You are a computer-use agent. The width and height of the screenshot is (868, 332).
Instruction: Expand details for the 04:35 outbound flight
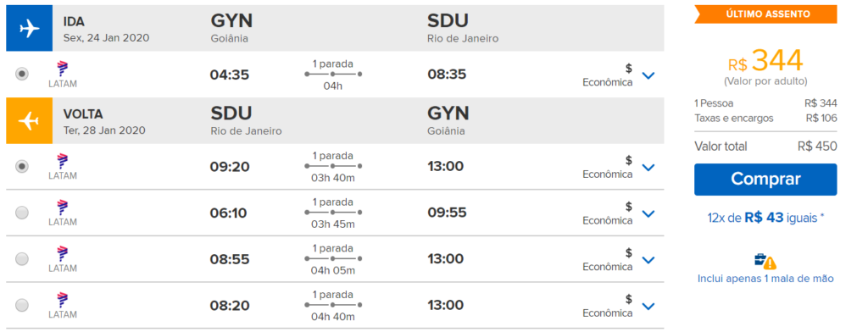coord(648,75)
